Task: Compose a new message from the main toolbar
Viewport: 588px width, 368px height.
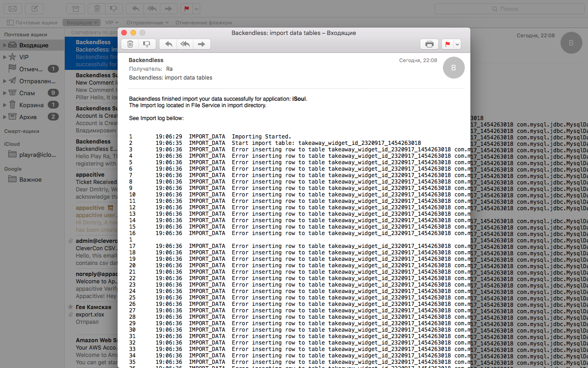Action: click(34, 9)
